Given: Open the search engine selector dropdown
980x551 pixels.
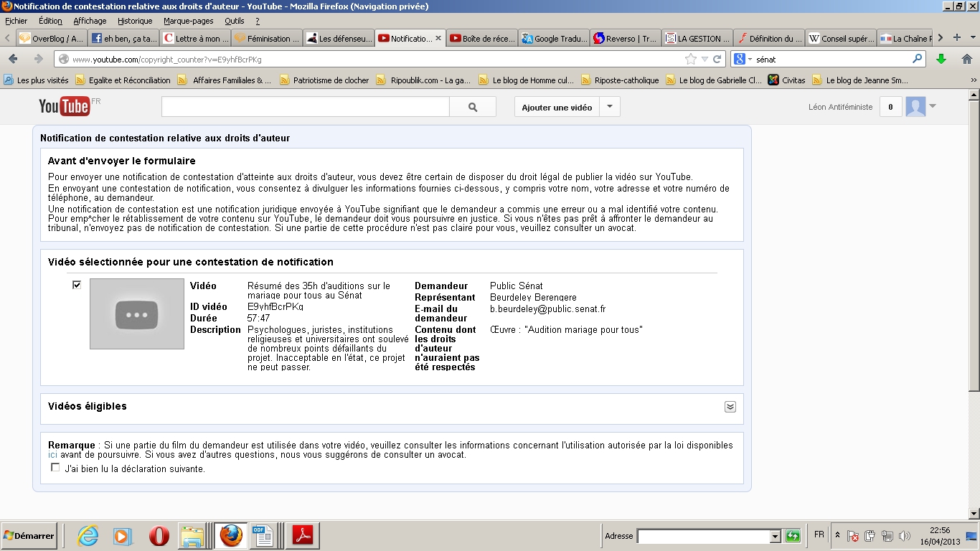Looking at the screenshot, I should (750, 59).
